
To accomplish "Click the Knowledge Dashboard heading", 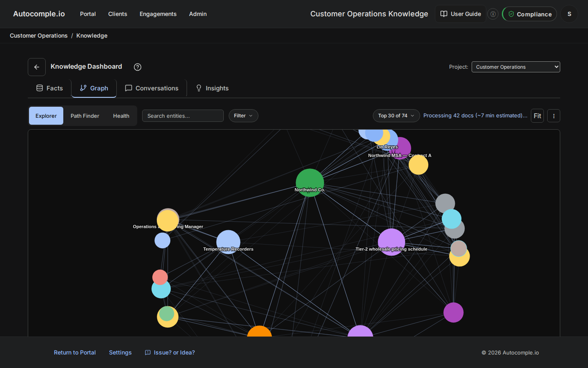I will (x=86, y=67).
